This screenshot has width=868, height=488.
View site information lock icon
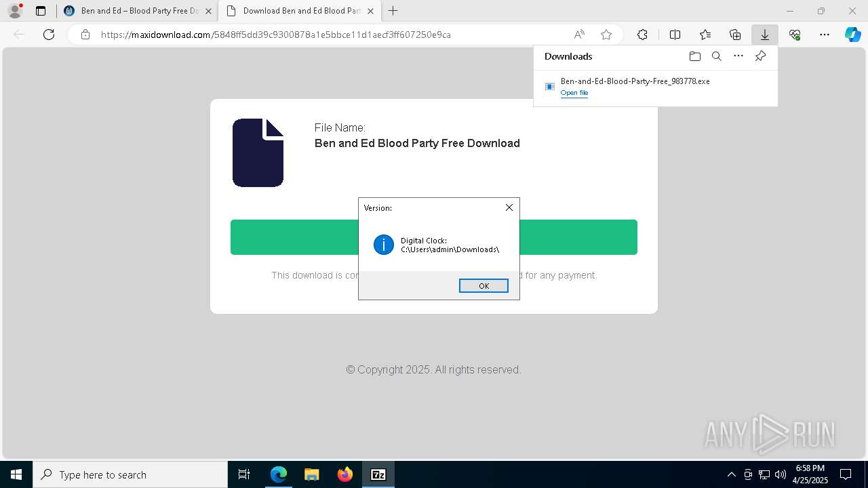pos(85,35)
